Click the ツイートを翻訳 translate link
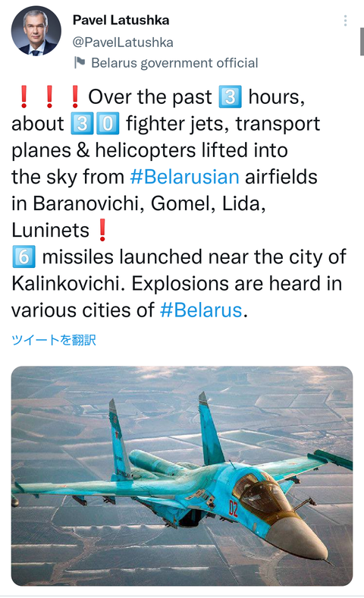The height and width of the screenshot is (598, 364). pos(54,340)
